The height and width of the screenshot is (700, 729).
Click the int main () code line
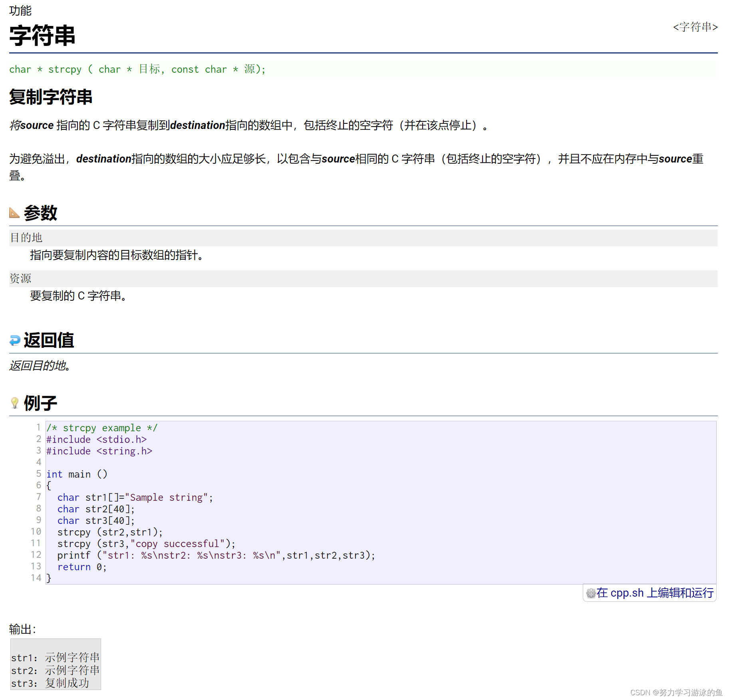77,474
